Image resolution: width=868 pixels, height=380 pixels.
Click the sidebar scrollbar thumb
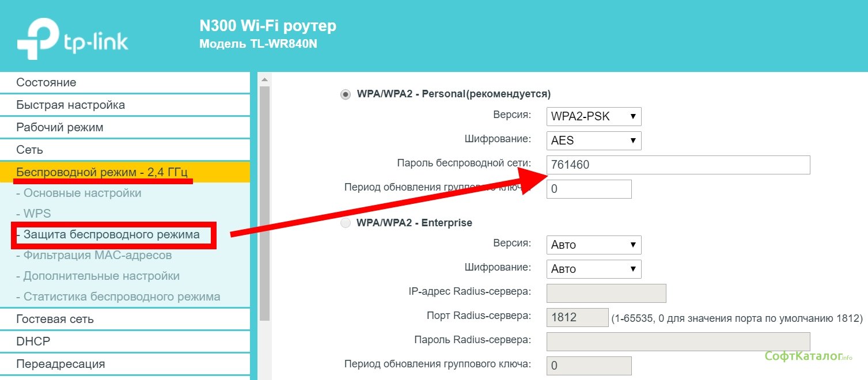pyautogui.click(x=264, y=203)
